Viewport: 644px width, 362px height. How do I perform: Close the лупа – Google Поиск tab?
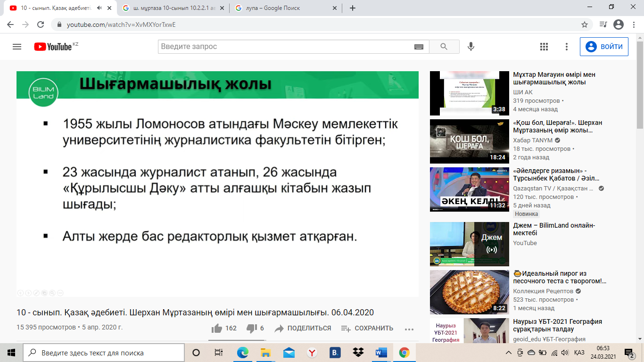[335, 8]
